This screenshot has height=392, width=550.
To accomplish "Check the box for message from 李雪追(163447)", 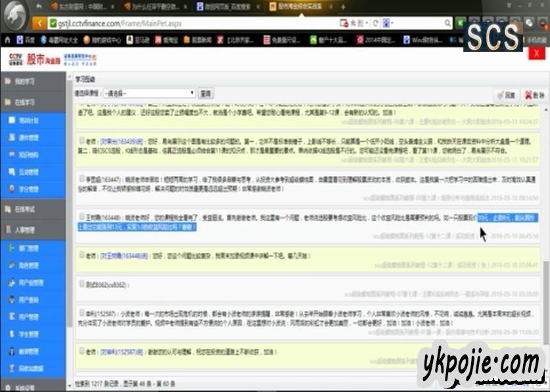I will point(81,178).
